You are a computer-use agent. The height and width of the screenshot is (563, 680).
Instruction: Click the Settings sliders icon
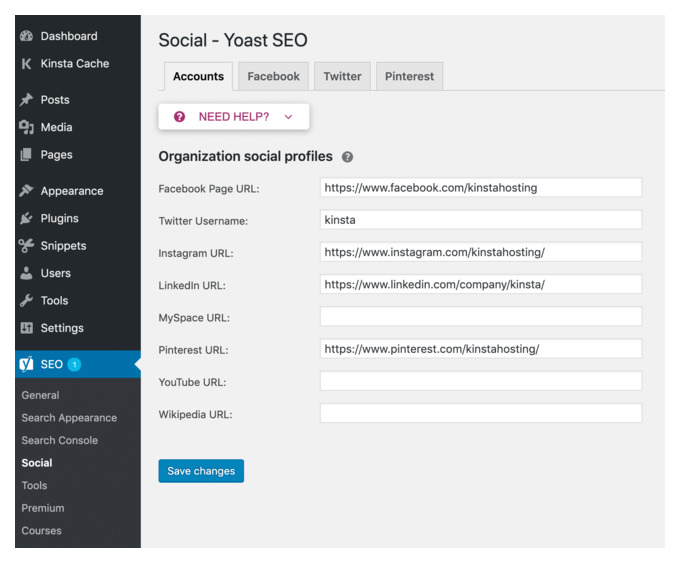click(26, 328)
